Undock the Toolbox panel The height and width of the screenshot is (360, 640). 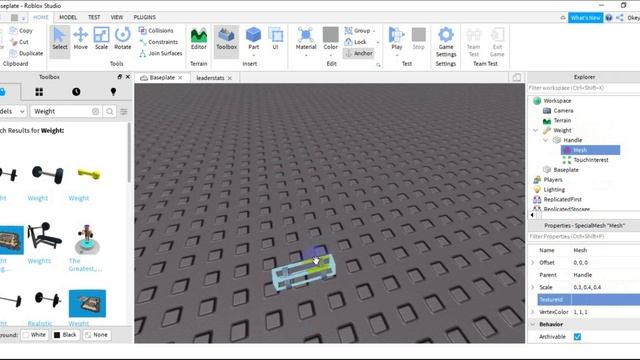click(x=120, y=77)
